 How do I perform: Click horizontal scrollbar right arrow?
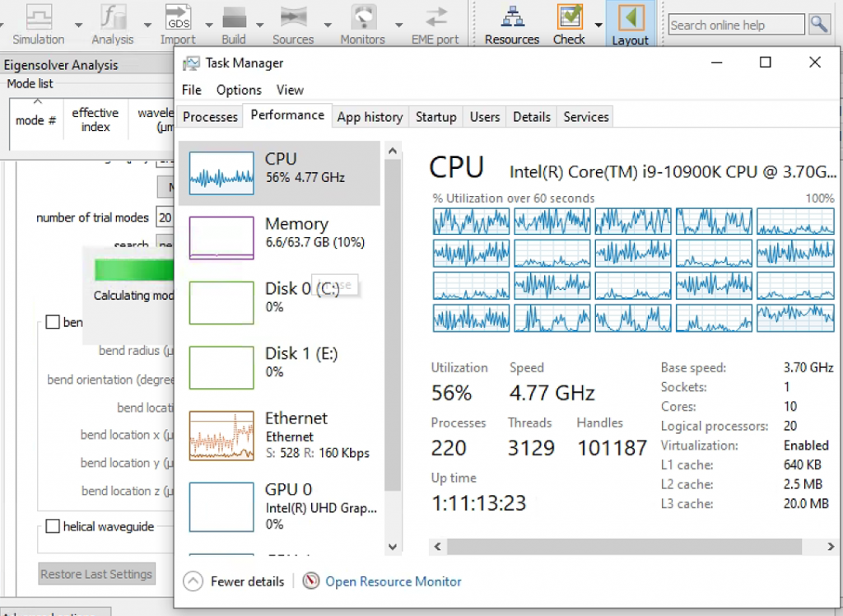(x=831, y=547)
